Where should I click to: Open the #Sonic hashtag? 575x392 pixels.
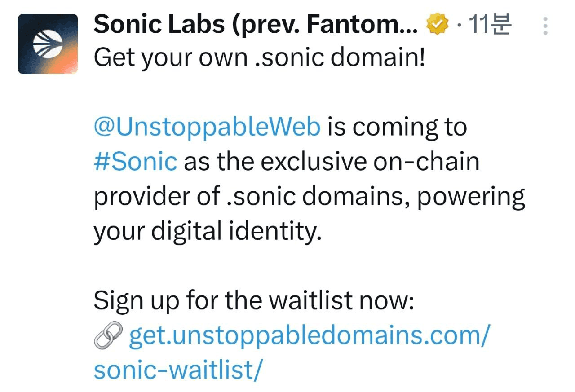click(x=136, y=162)
